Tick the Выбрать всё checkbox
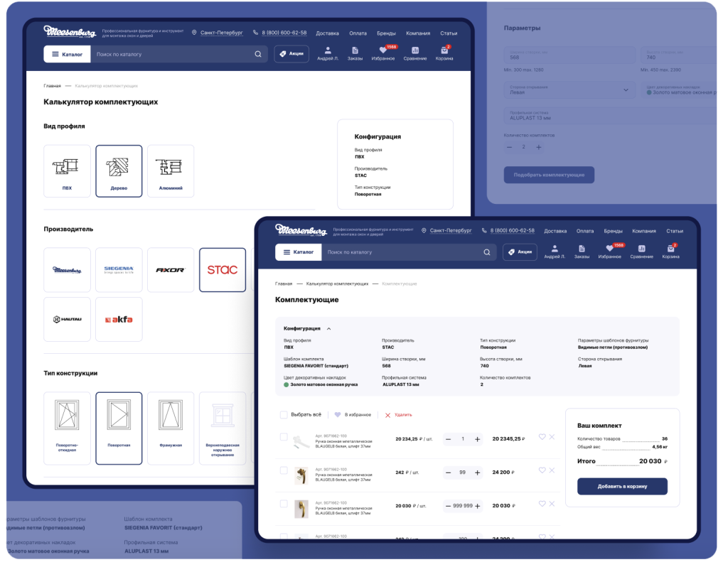Image resolution: width=728 pixels, height=562 pixels. coord(284,414)
